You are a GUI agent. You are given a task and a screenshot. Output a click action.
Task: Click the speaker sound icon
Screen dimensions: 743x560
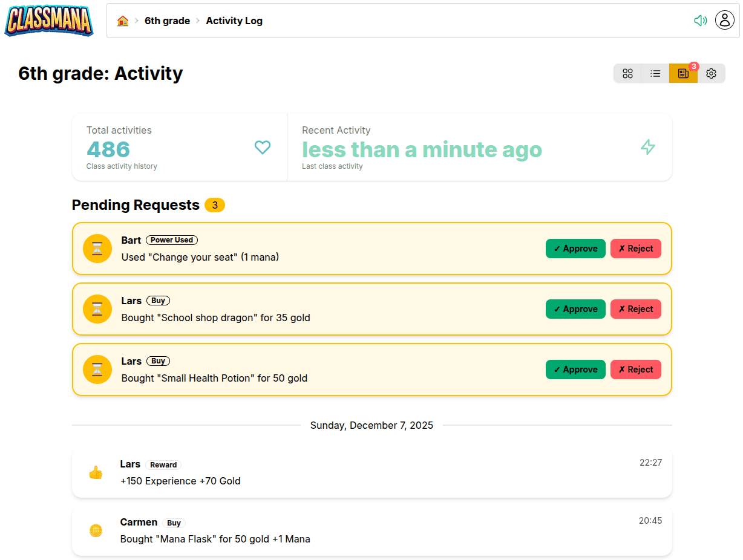coord(700,20)
